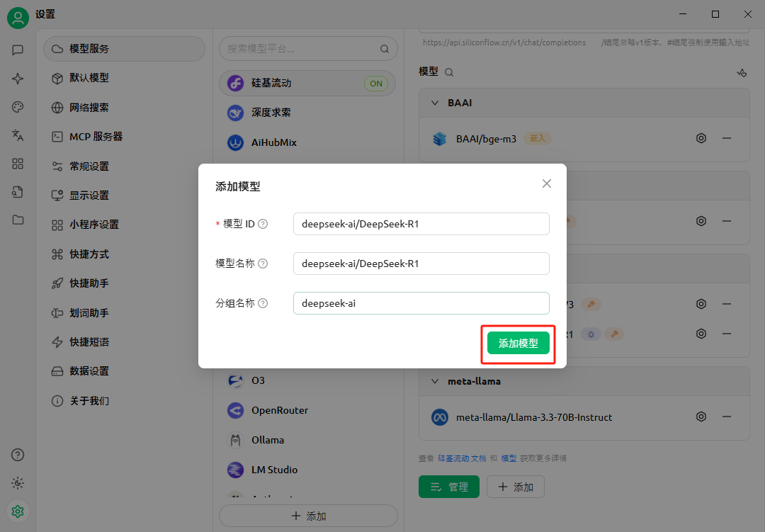Viewport: 765px width, 532px height.
Task: Open 网络搜索 settings section
Action: point(124,108)
